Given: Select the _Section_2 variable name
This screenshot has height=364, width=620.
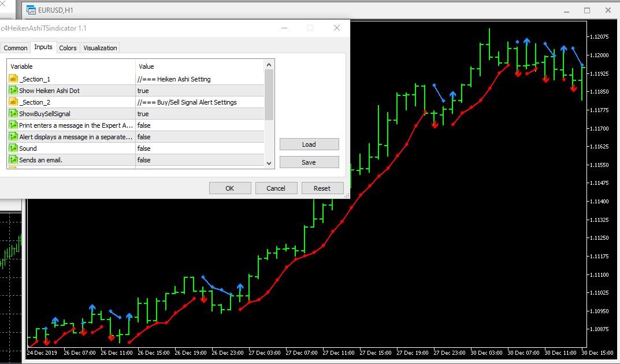Looking at the screenshot, I should tap(35, 102).
